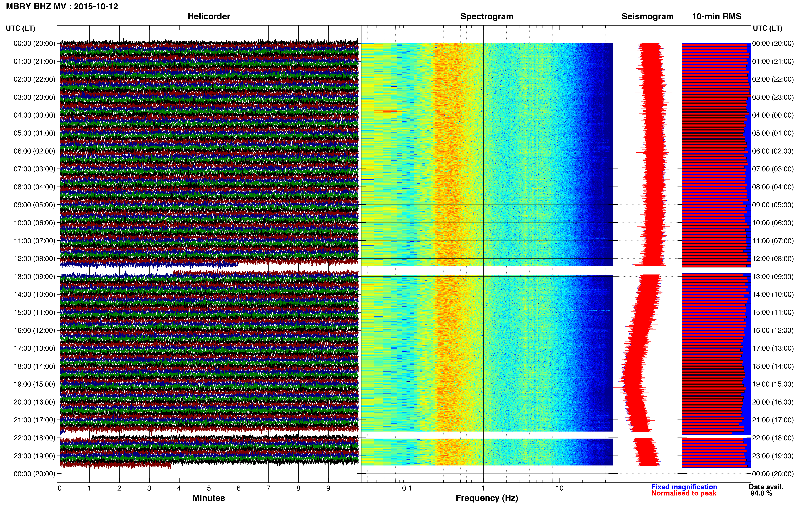The width and height of the screenshot is (812, 508).
Task: Click Helicorder time label '23:00 (19:00)'
Action: coord(34,456)
